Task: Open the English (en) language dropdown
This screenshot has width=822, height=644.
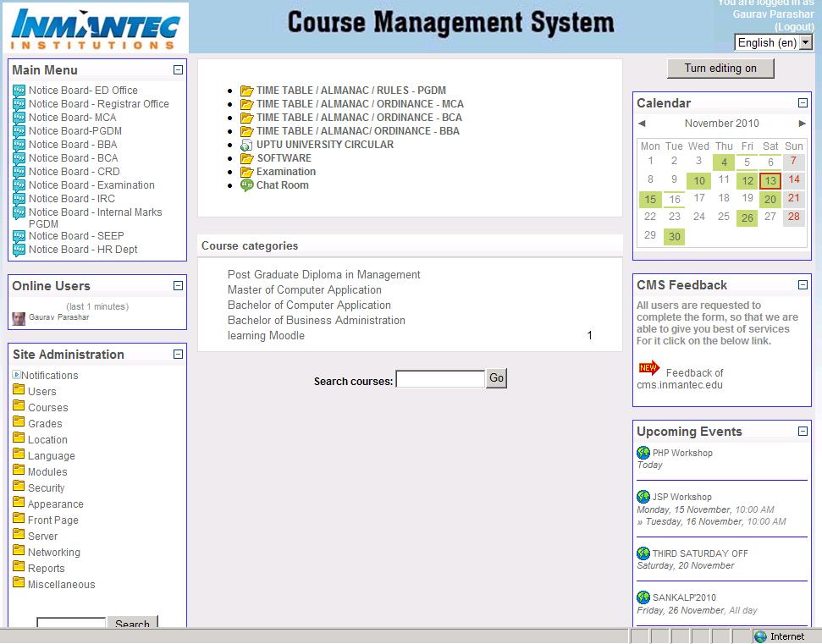Action: pos(773,42)
